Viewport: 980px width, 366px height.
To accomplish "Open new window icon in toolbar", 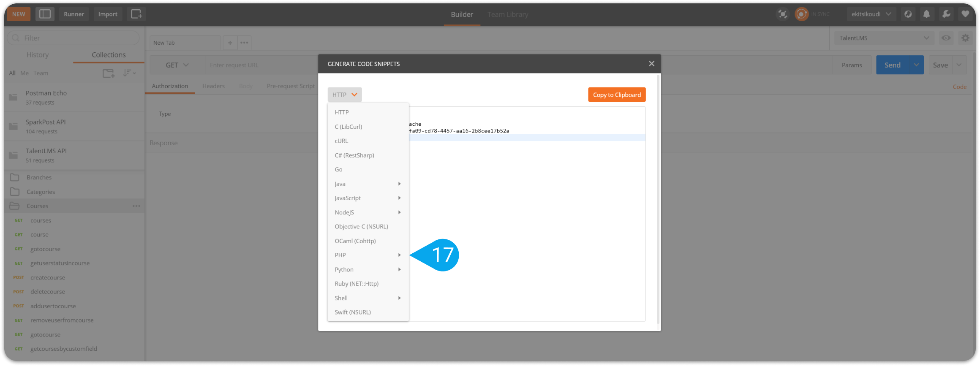I will pos(136,14).
